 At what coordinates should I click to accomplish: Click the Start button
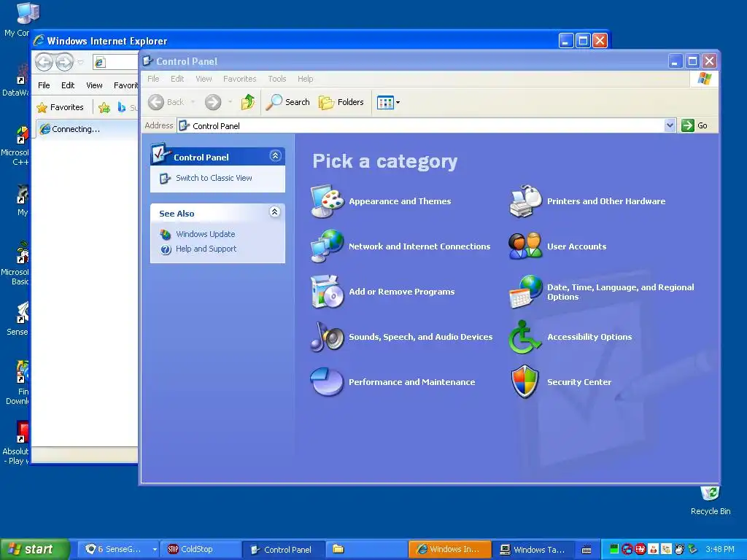point(35,550)
